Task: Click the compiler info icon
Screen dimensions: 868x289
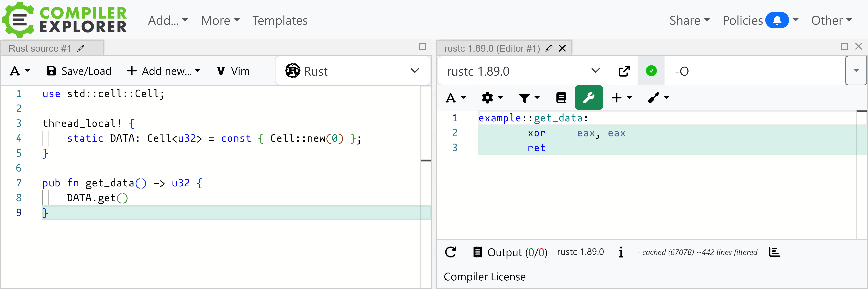Action: (621, 252)
